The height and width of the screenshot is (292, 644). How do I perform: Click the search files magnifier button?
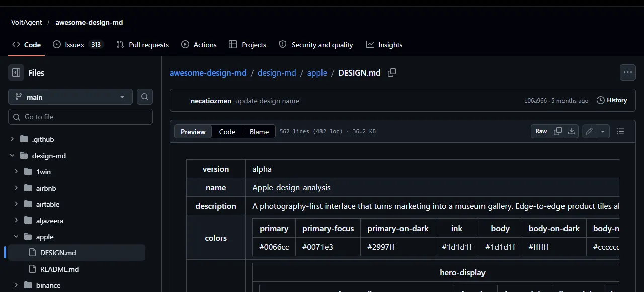[x=145, y=97]
